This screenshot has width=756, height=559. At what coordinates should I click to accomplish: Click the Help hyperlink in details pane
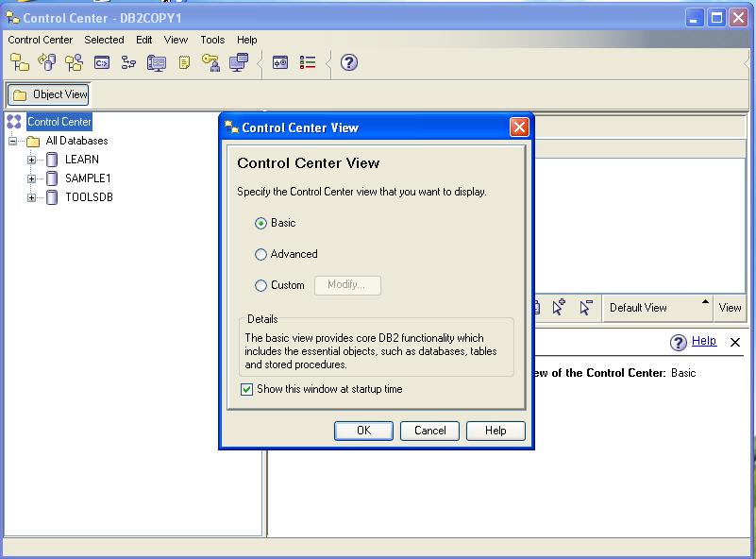[x=704, y=341]
